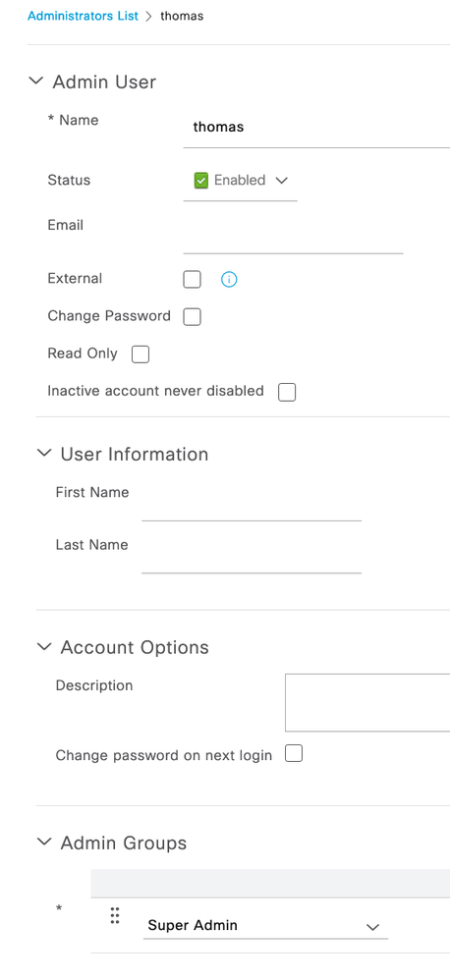Click the info icon beside External
450x980 pixels.
pyautogui.click(x=229, y=280)
